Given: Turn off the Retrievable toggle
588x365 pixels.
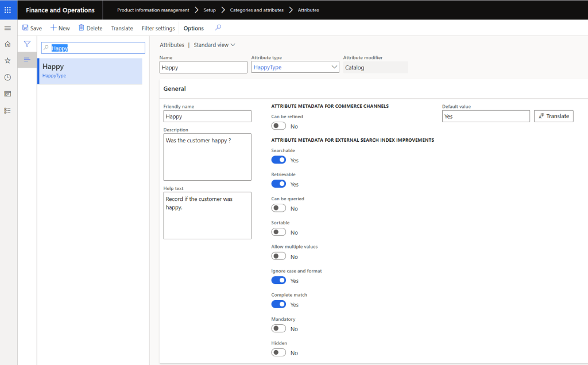Looking at the screenshot, I should 278,184.
